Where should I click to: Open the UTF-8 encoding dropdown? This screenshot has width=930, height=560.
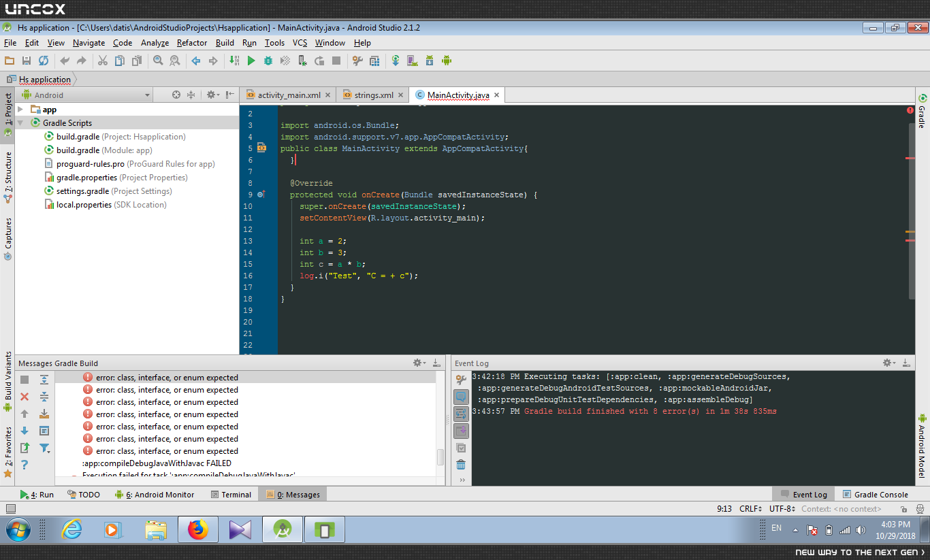782,509
